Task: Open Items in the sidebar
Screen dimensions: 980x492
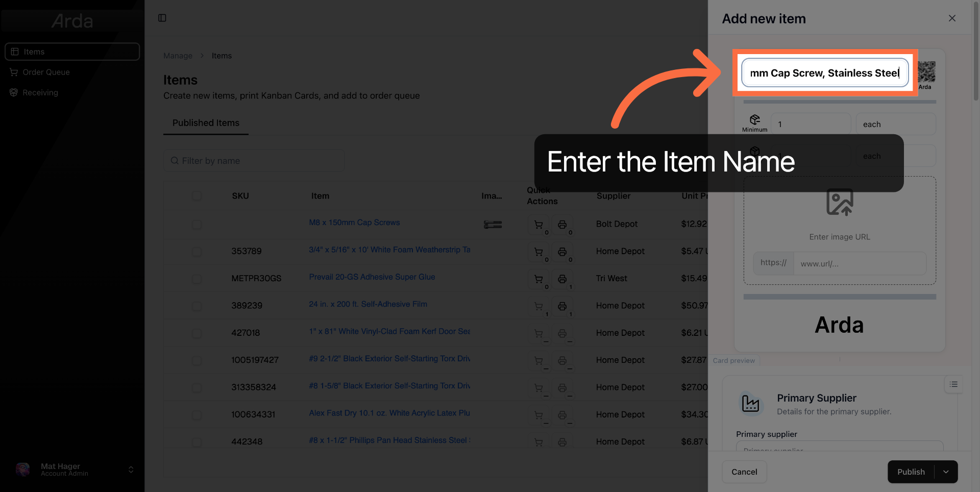Action: pos(72,52)
